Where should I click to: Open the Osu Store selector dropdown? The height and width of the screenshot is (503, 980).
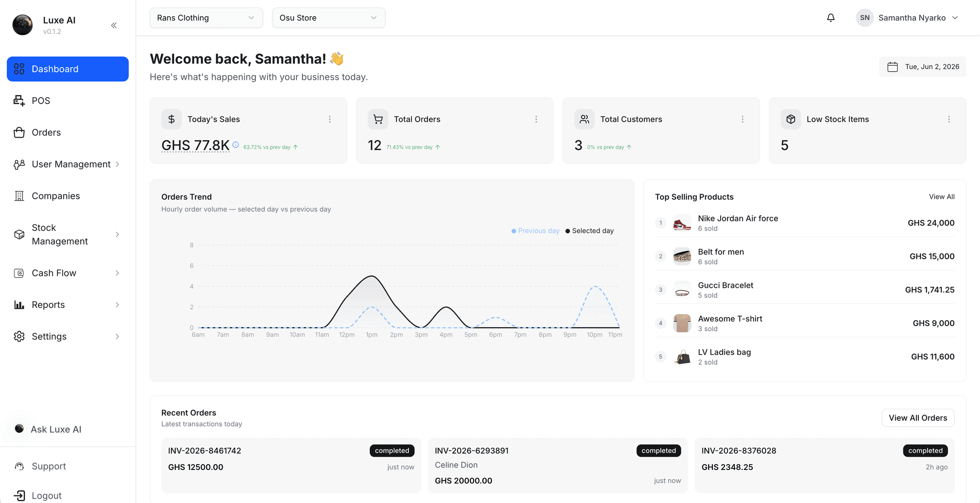329,18
